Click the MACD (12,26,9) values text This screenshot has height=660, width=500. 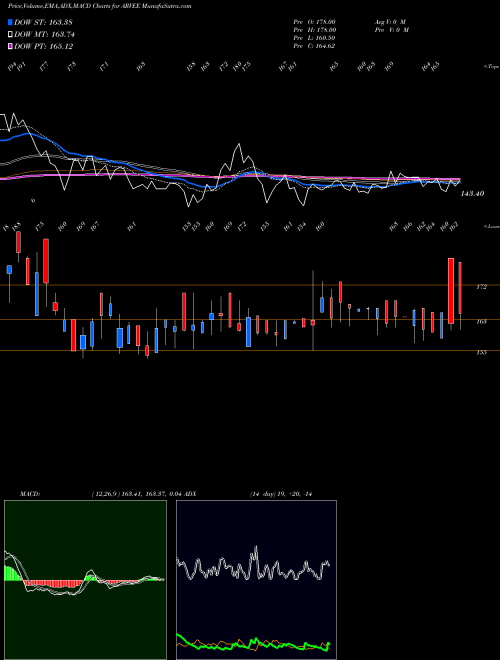136,494
